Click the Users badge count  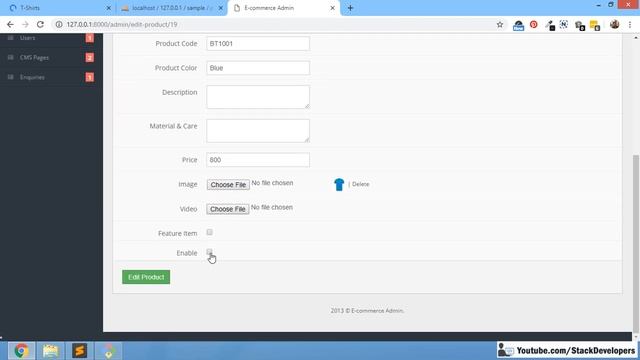[x=90, y=38]
